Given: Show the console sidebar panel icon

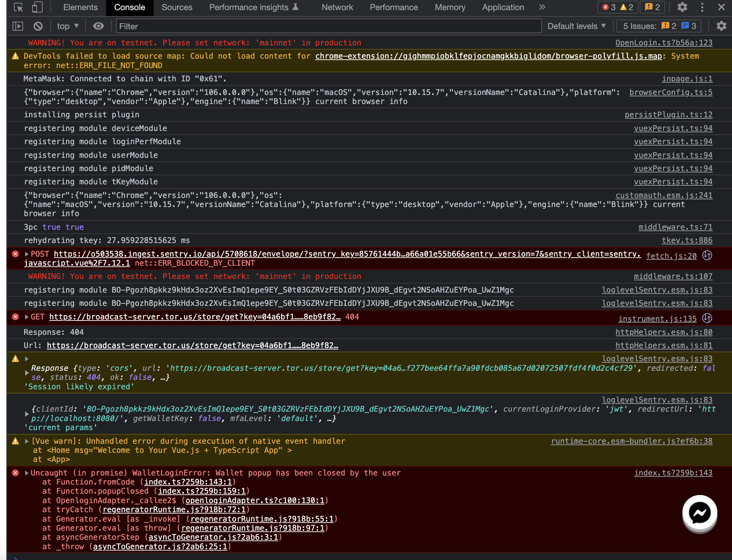Looking at the screenshot, I should (x=17, y=26).
